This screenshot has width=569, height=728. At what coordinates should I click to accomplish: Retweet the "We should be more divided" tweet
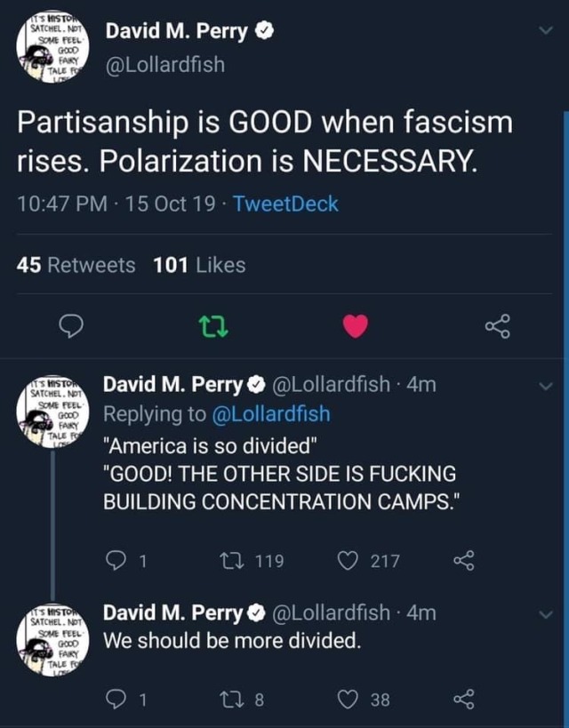pyautogui.click(x=228, y=700)
